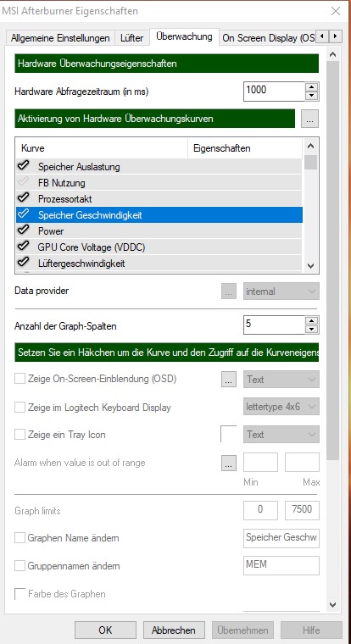
Task: Select FB Nutzung row text
Action: (61, 183)
